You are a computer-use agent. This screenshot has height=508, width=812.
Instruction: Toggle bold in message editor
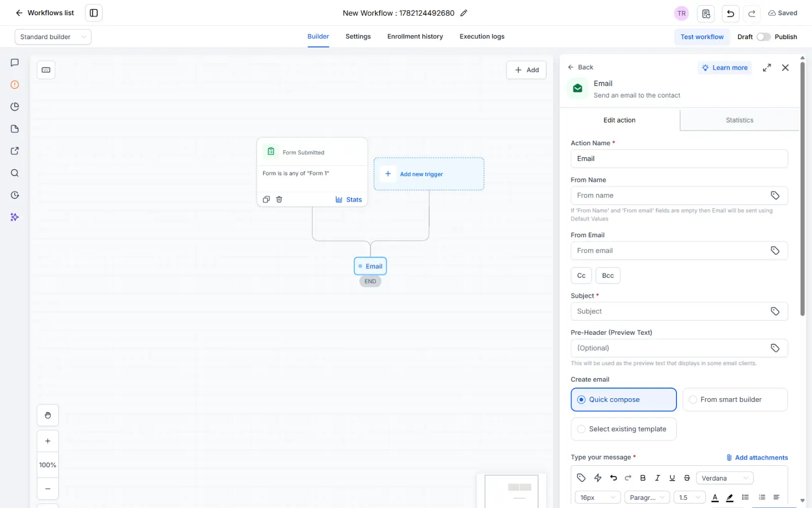click(642, 478)
